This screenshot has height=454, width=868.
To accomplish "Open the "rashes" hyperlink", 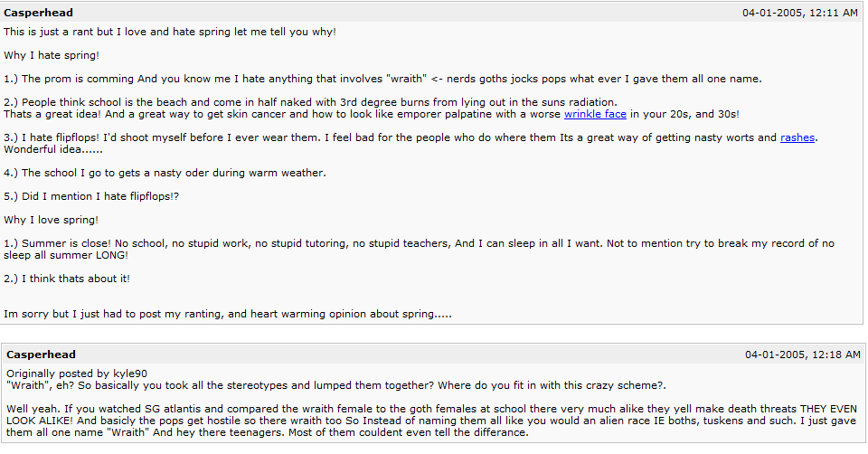I will pos(797,137).
